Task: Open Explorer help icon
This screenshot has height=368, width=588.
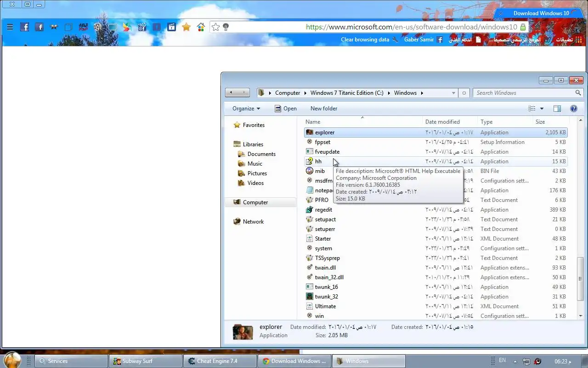Action: (574, 109)
